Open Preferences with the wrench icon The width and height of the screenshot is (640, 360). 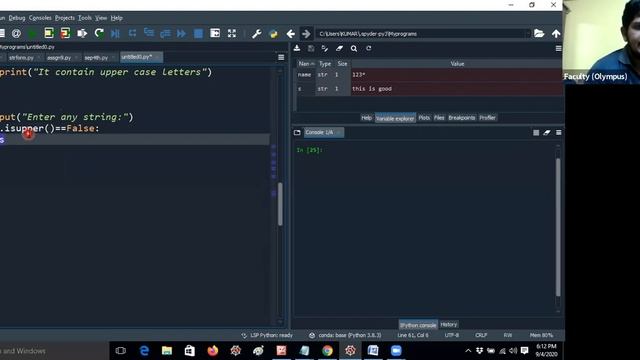(x=257, y=33)
